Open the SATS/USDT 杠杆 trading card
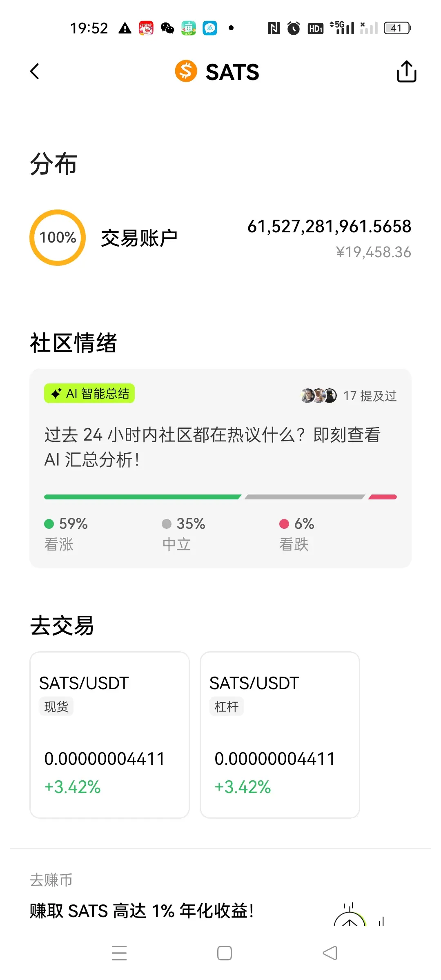Viewport: 441px width, 980px height. pyautogui.click(x=280, y=735)
